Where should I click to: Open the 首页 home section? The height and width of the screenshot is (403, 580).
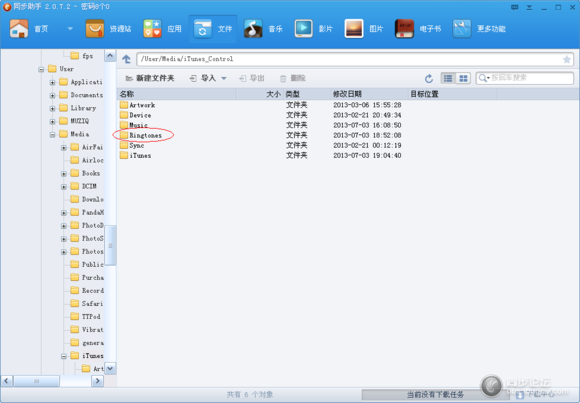[29, 29]
